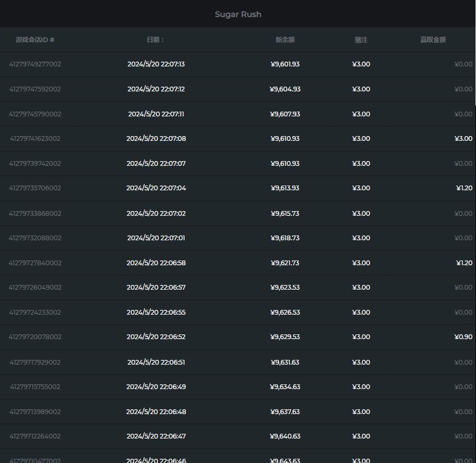Select the timestamp 2024/5/20 22:07:04
Screen dimensions: 476x463
coord(156,188)
